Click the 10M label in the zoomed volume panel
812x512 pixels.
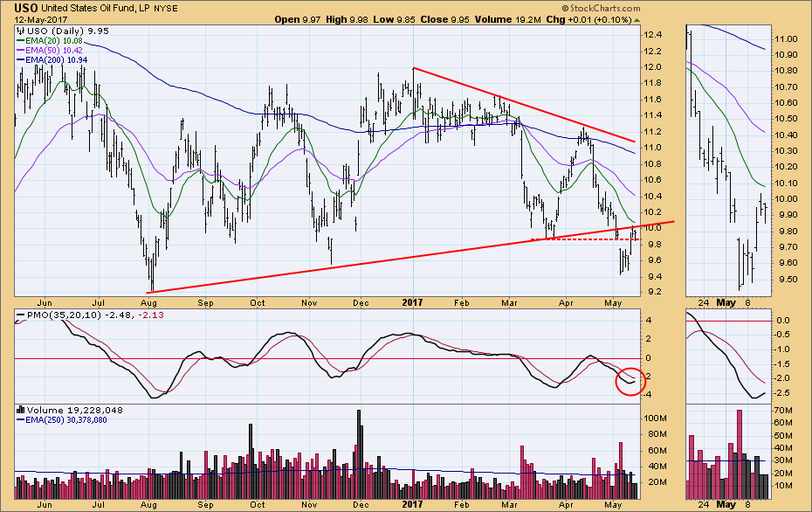pyautogui.click(x=783, y=486)
